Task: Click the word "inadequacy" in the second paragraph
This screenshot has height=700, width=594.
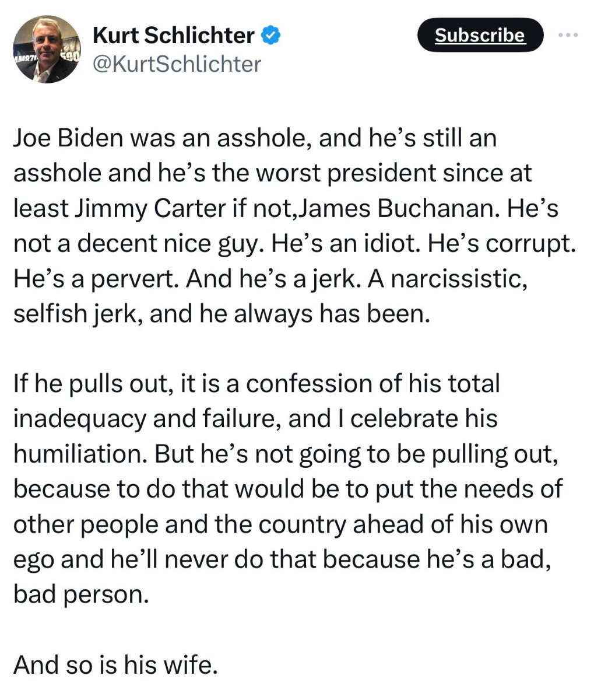Action: coord(80,418)
